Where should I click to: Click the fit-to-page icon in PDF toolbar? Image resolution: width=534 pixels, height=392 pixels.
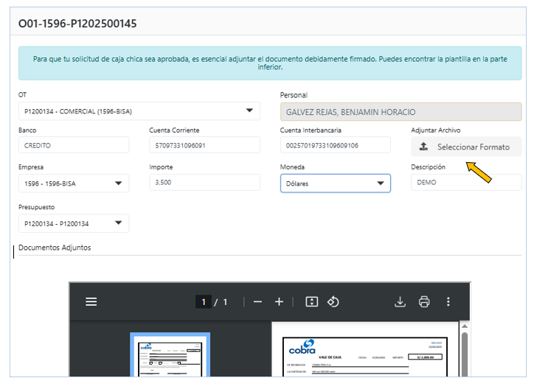(x=311, y=302)
